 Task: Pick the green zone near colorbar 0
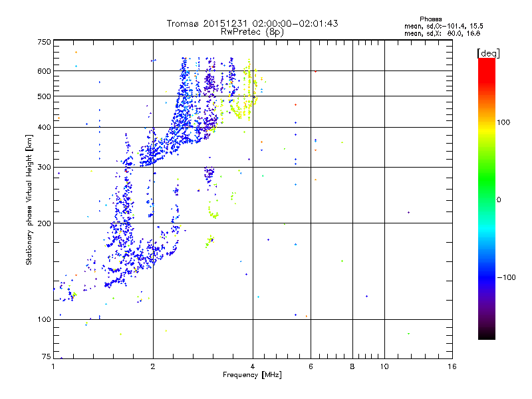pyautogui.click(x=487, y=190)
